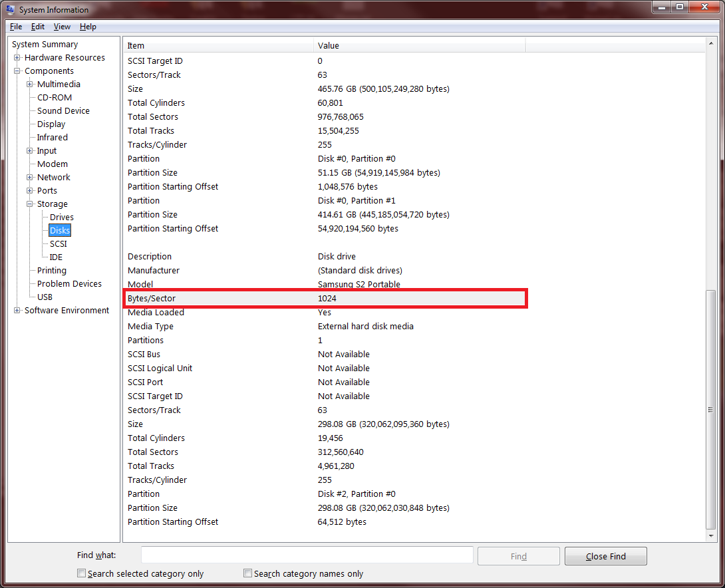
Task: Open the View menu
Action: 62,27
